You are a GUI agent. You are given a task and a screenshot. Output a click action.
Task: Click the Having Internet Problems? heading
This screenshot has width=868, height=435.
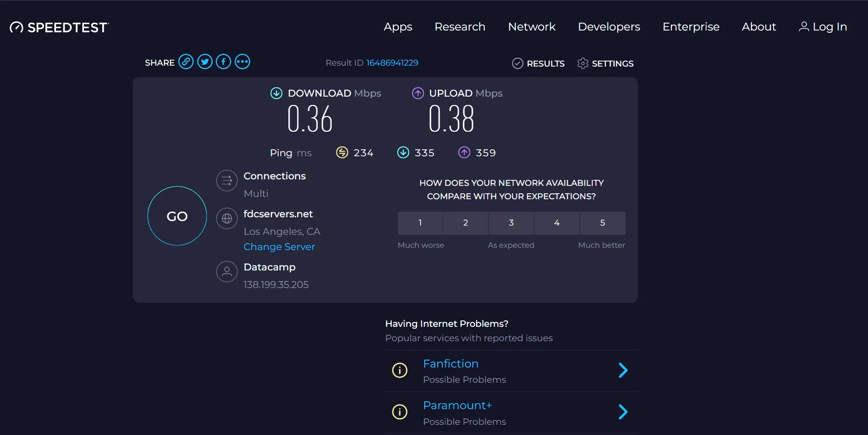(446, 324)
